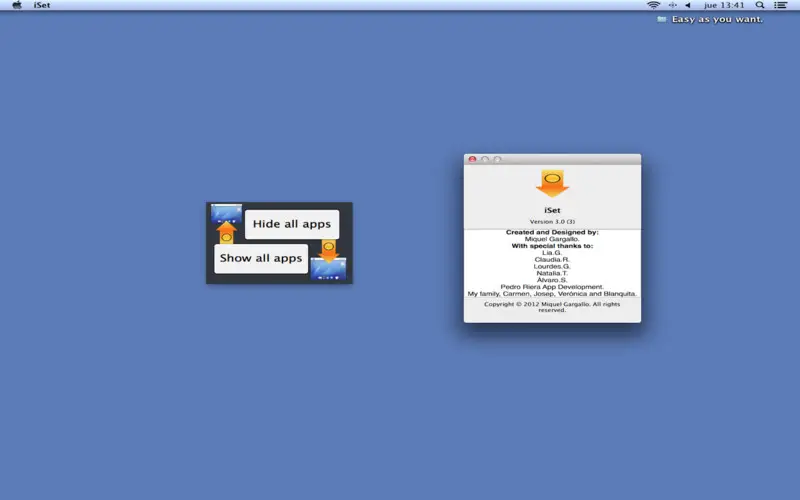Click the Created and Designed by heading

pos(552,232)
